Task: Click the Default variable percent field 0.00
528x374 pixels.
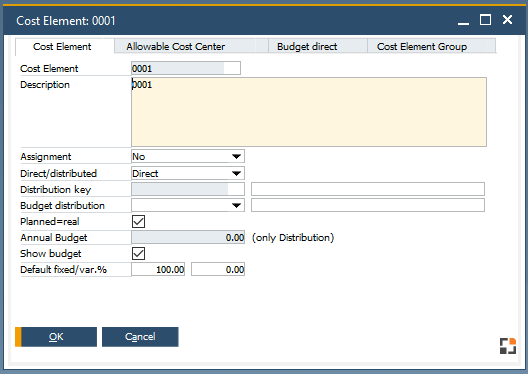Action: 218,269
